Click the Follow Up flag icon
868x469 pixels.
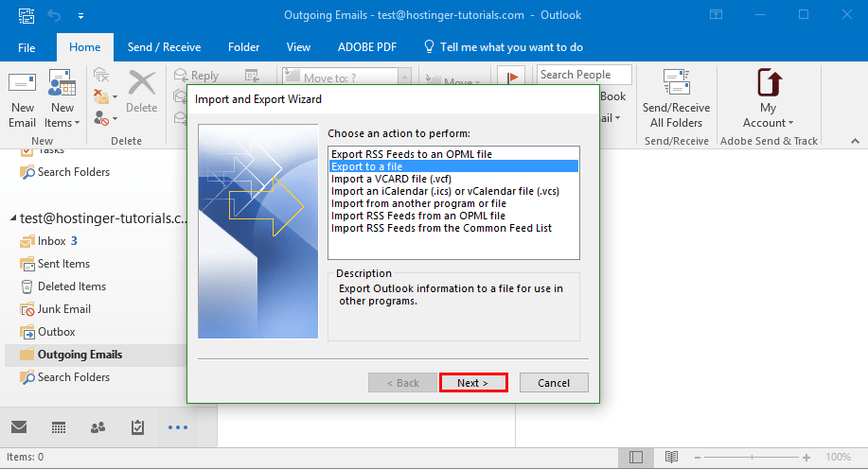(511, 77)
